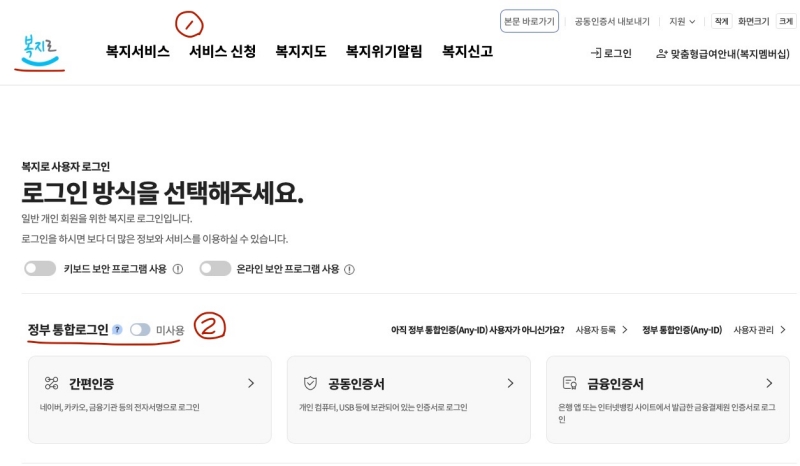Screen dimensions: 800x466
Task: Click the 복지로 사용자 로그인 text
Action: (x=66, y=166)
